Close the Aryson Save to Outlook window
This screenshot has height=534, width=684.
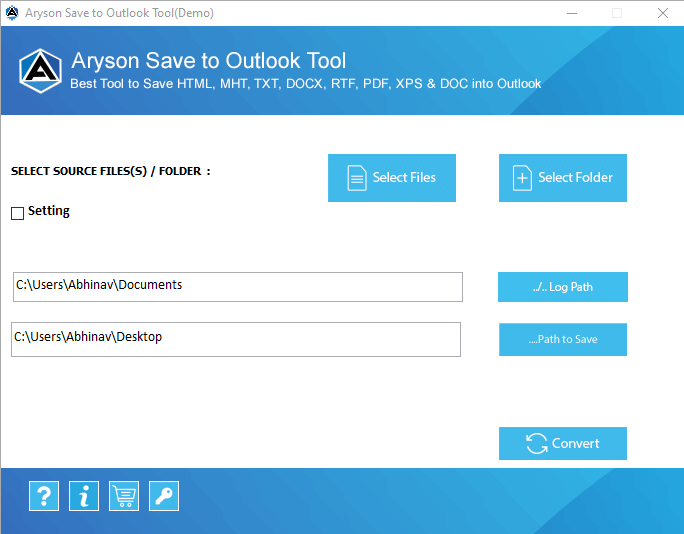pyautogui.click(x=663, y=13)
